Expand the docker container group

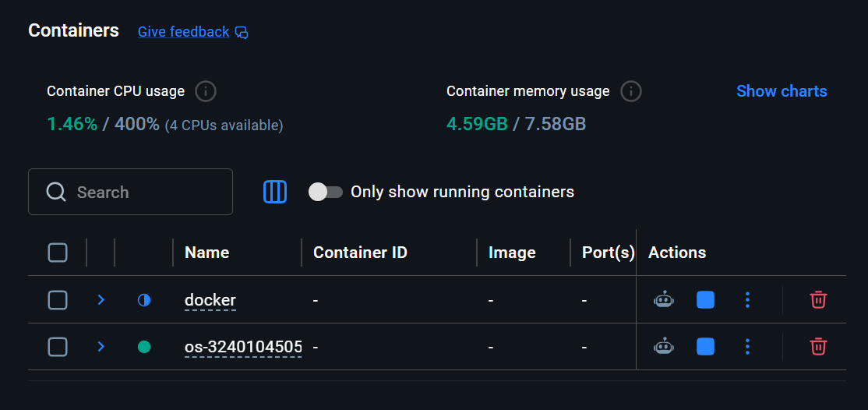[x=101, y=300]
